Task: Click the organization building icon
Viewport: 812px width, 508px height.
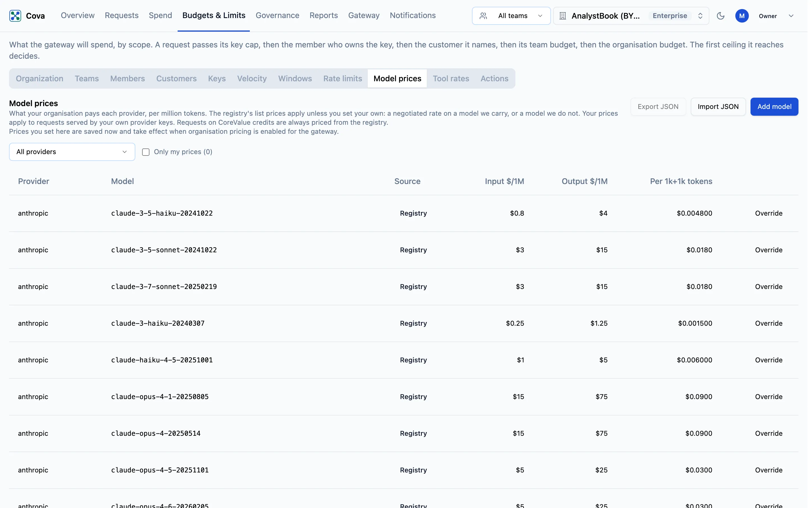Action: coord(563,16)
